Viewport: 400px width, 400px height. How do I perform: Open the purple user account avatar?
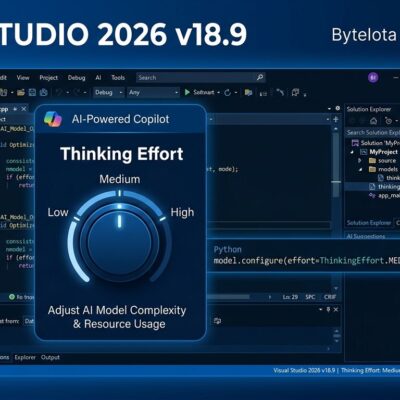click(x=373, y=78)
